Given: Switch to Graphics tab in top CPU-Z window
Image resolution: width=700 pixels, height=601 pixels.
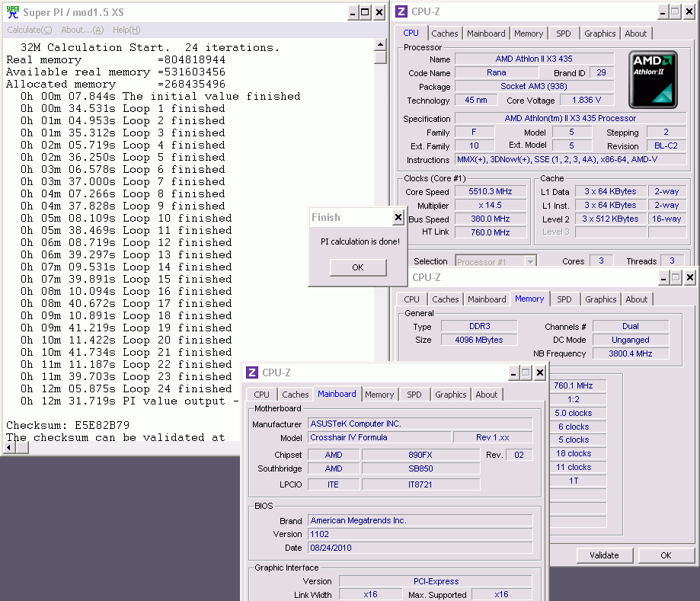Looking at the screenshot, I should [599, 34].
